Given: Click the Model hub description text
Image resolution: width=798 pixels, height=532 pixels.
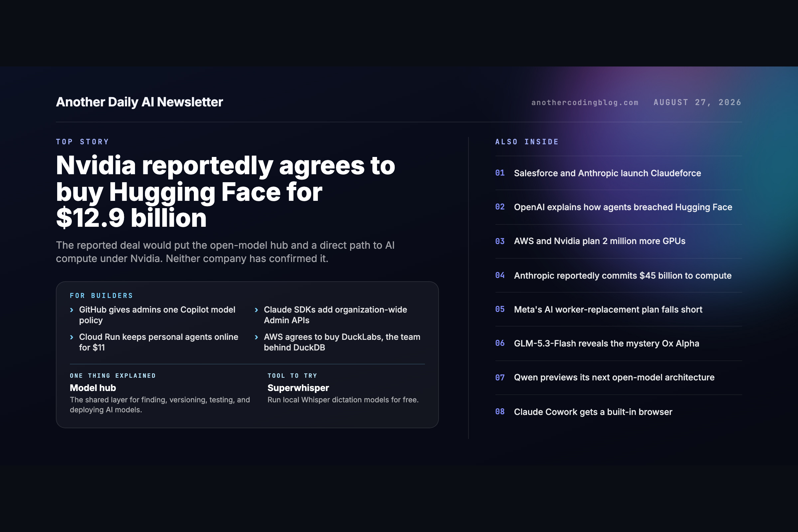Looking at the screenshot, I should pos(160,405).
